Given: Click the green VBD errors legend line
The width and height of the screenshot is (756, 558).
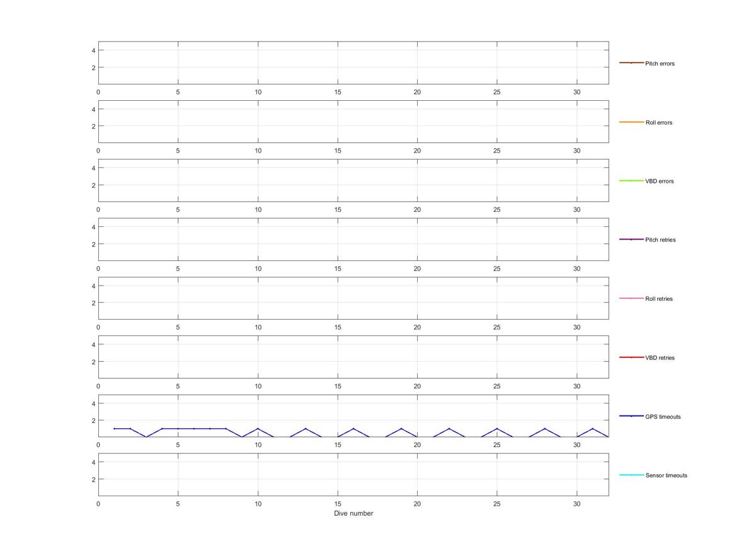Looking at the screenshot, I should [631, 181].
